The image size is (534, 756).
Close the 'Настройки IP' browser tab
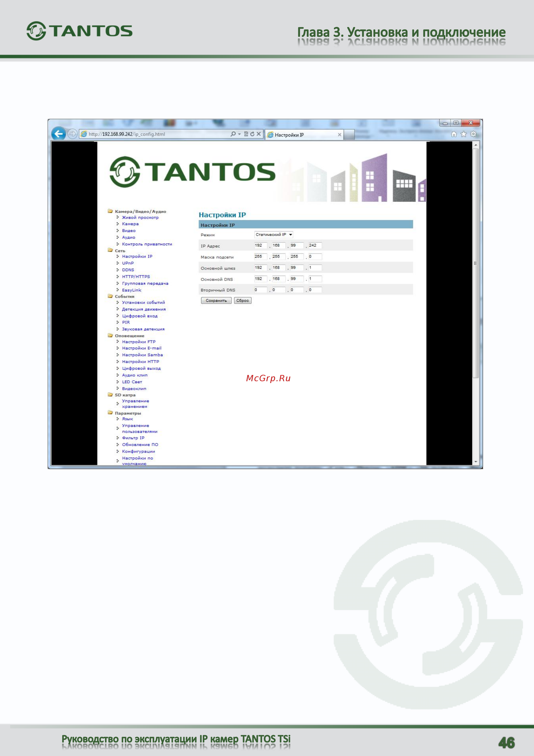[340, 135]
